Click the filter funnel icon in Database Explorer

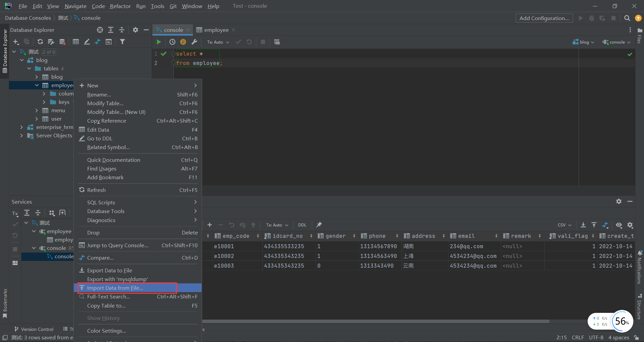122,42
